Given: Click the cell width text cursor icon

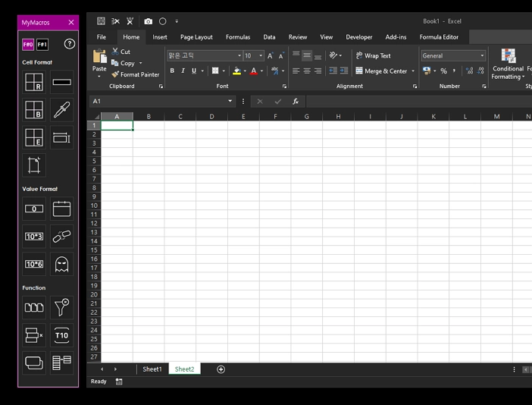Looking at the screenshot, I should click(61, 138).
